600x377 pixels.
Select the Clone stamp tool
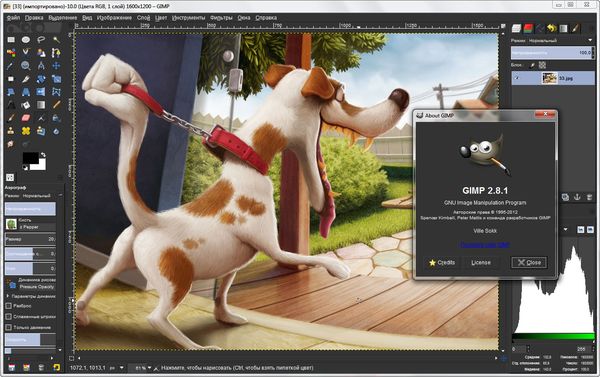click(11, 131)
